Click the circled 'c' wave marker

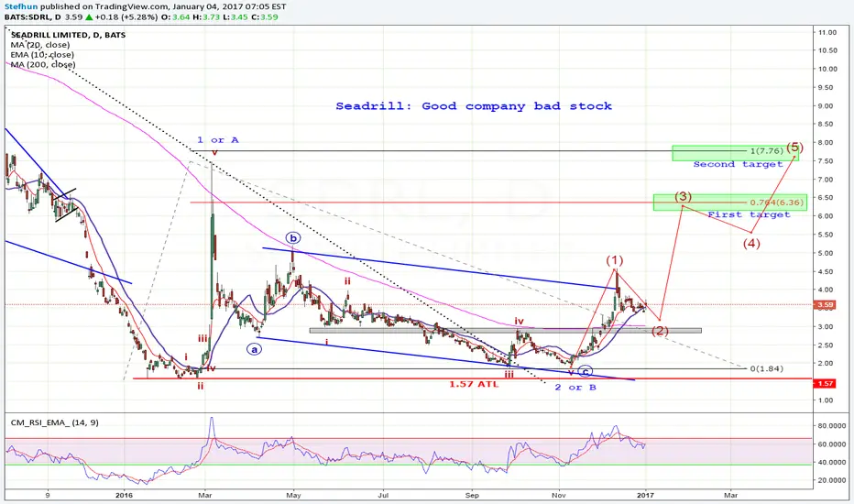[x=585, y=372]
